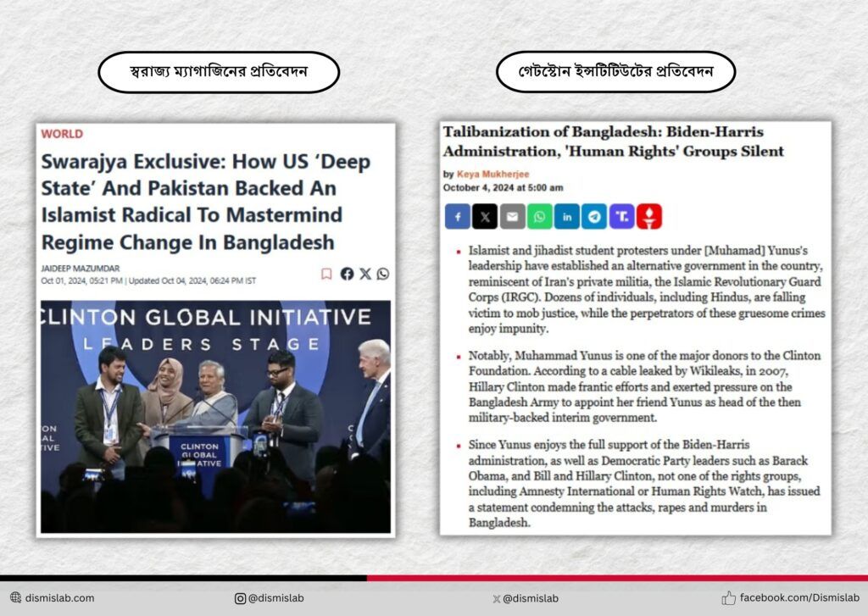This screenshot has height=616, width=868.
Task: Click the red torch share icon
Action: [649, 216]
